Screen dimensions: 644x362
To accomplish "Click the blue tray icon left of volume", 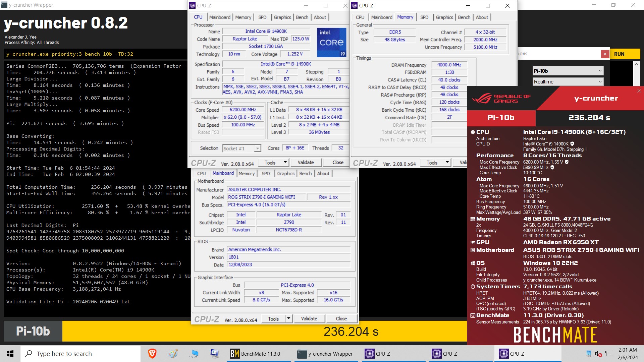I will (589, 354).
